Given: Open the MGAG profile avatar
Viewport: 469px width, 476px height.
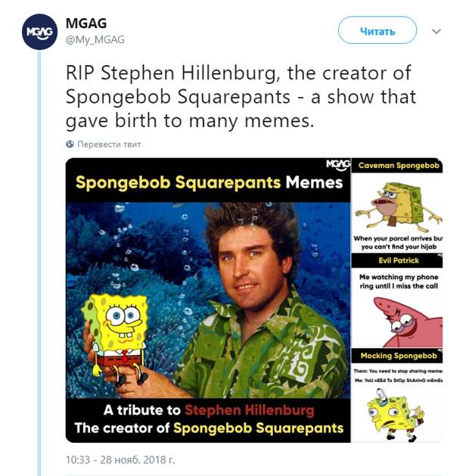Looking at the screenshot, I should (x=39, y=32).
